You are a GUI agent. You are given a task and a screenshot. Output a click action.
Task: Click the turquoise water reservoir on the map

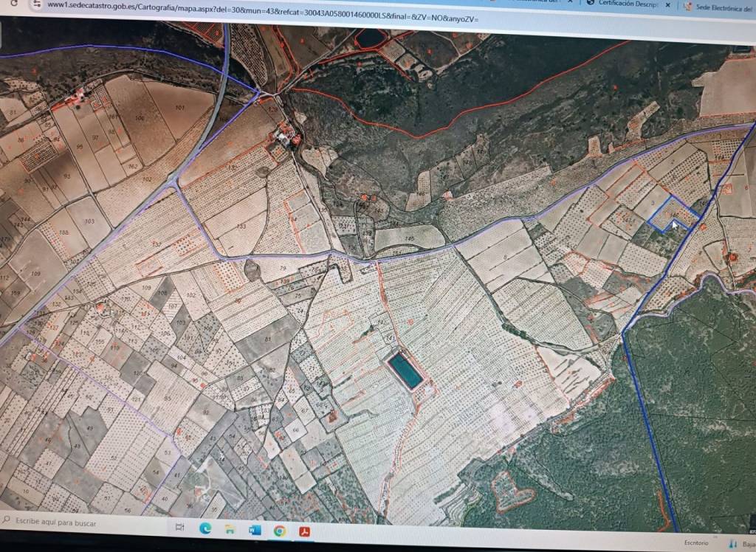coord(405,370)
